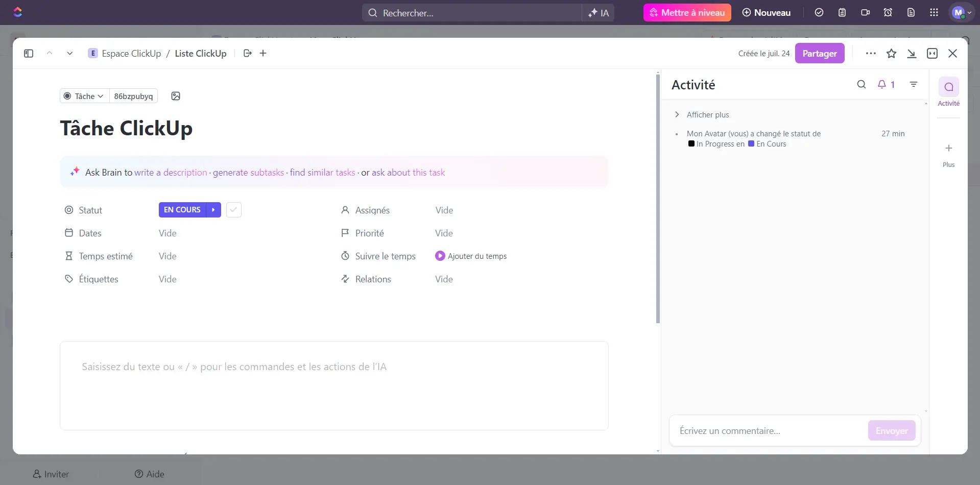Minimize task to tray icon
This screenshot has height=485, width=980.
click(x=912, y=54)
